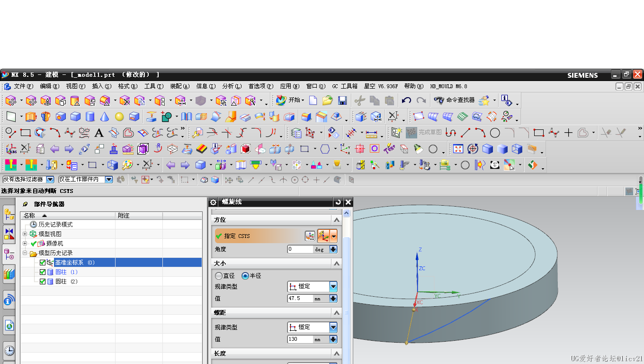644x364 pixels.
Task: Click the 附注 column header
Action: click(139, 215)
